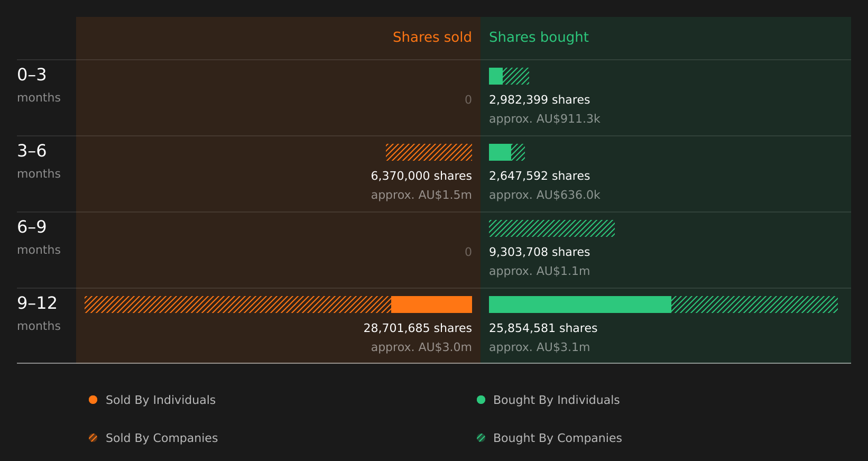Click the Shares bought column header
The height and width of the screenshot is (461, 868).
pyautogui.click(x=539, y=37)
